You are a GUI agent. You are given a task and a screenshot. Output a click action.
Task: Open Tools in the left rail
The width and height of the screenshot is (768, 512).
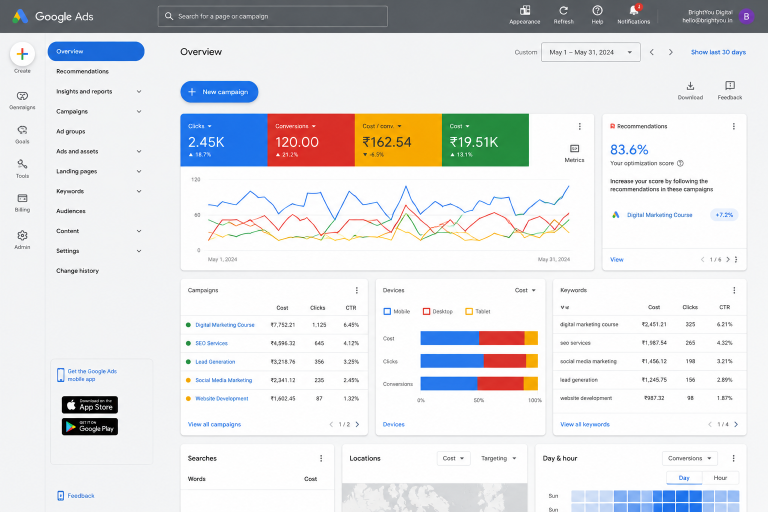pyautogui.click(x=22, y=169)
